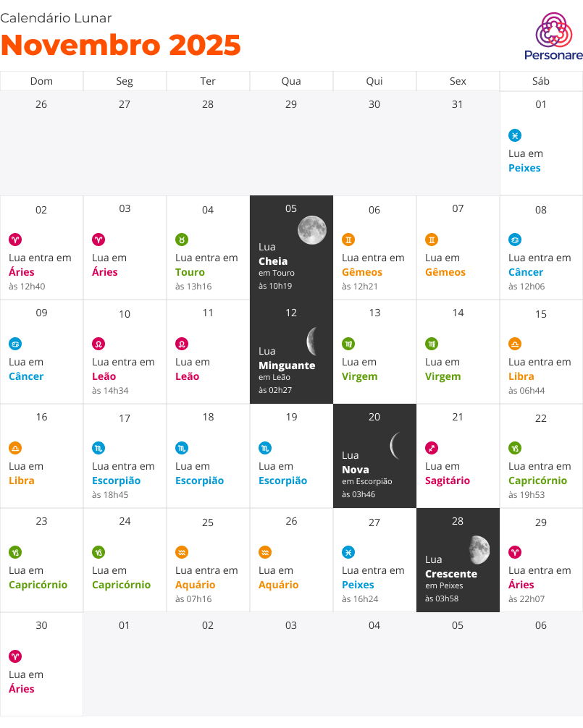Click the Capricorn icon on day 22
This screenshot has width=583, height=728.
(x=515, y=449)
